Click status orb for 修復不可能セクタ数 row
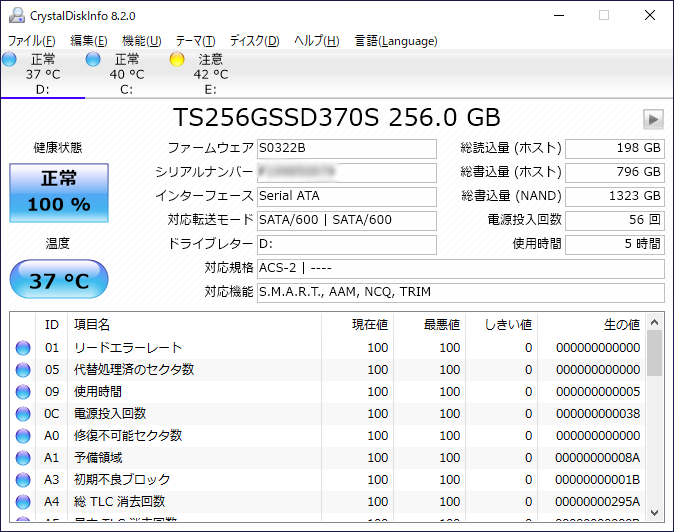This screenshot has width=674, height=532. pyautogui.click(x=23, y=436)
